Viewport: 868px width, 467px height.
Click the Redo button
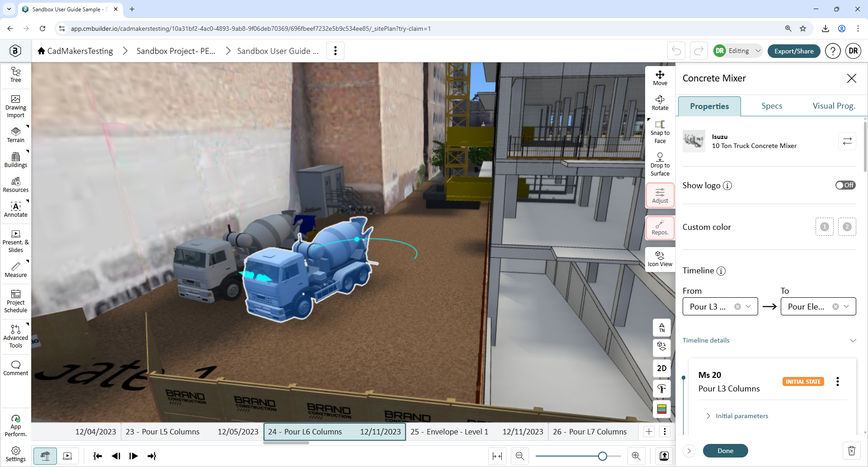(698, 51)
